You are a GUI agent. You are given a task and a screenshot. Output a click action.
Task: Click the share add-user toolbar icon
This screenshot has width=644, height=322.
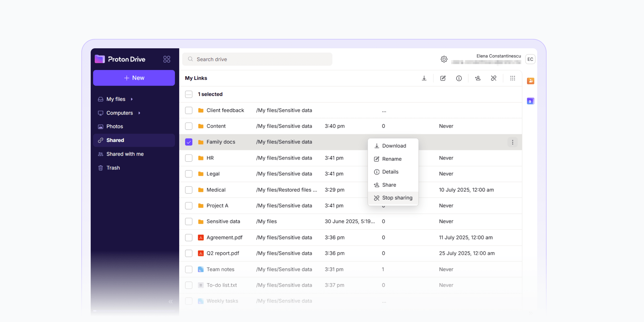coord(478,78)
